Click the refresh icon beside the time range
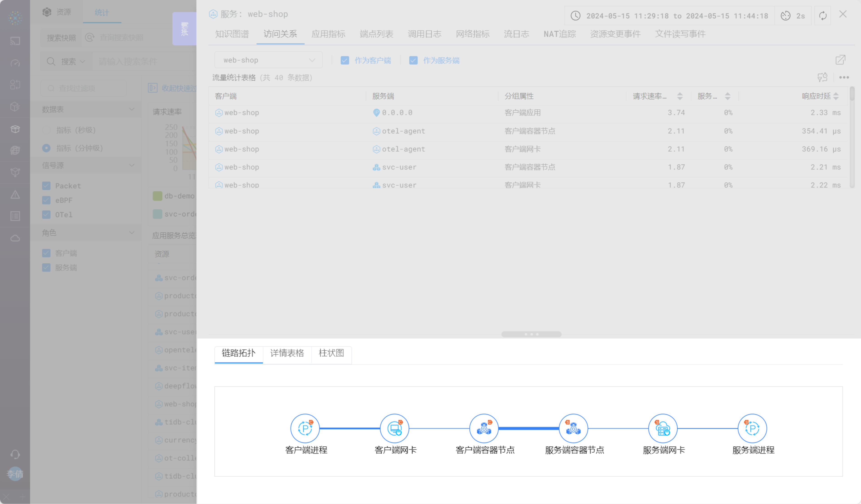This screenshot has width=861, height=504. click(823, 16)
